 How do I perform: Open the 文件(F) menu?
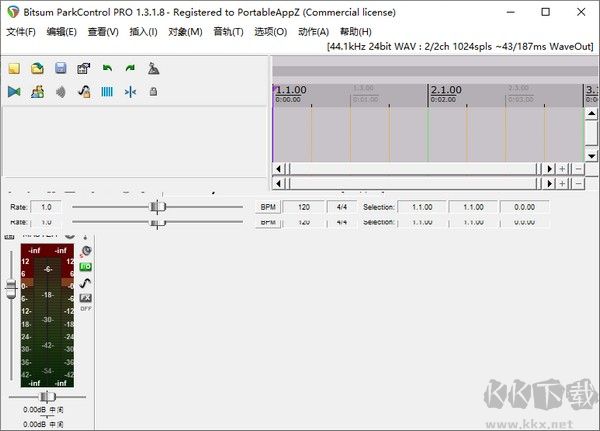point(20,32)
